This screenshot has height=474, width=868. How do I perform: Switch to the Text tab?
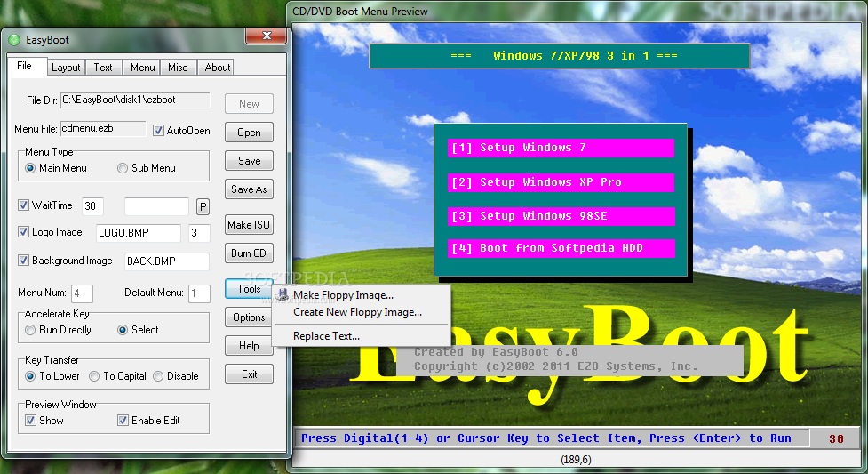103,67
